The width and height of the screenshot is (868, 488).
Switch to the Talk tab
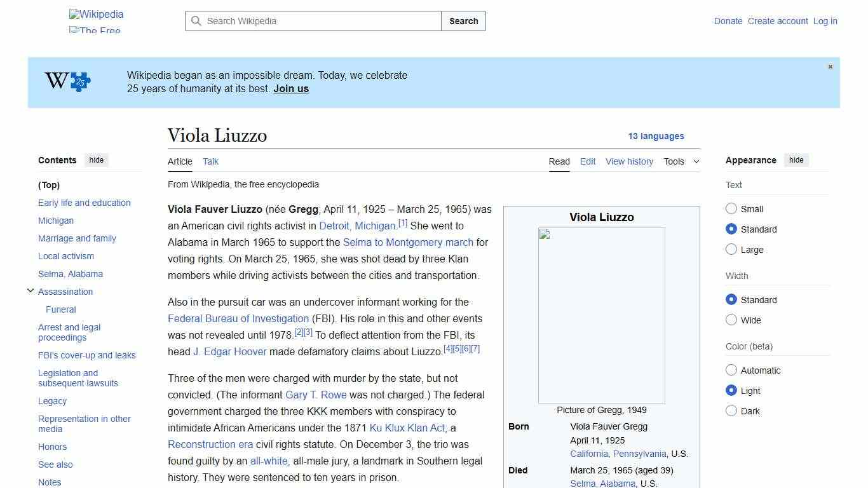[x=210, y=161]
